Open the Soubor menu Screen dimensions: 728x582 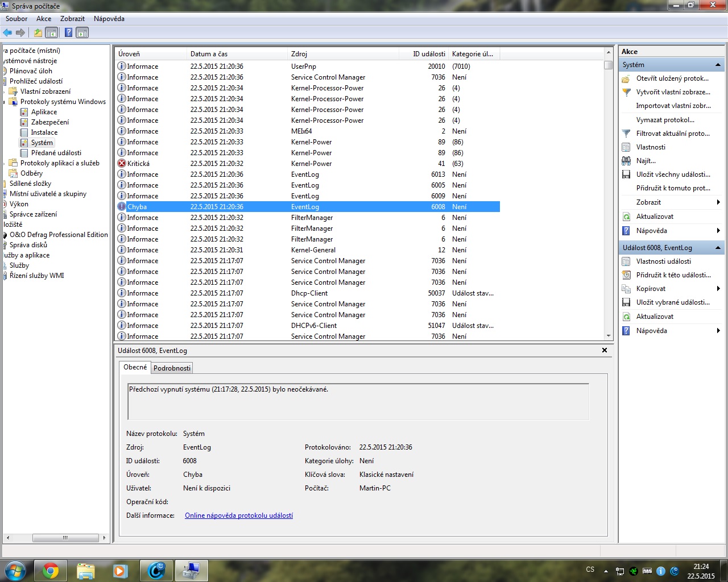[16, 19]
